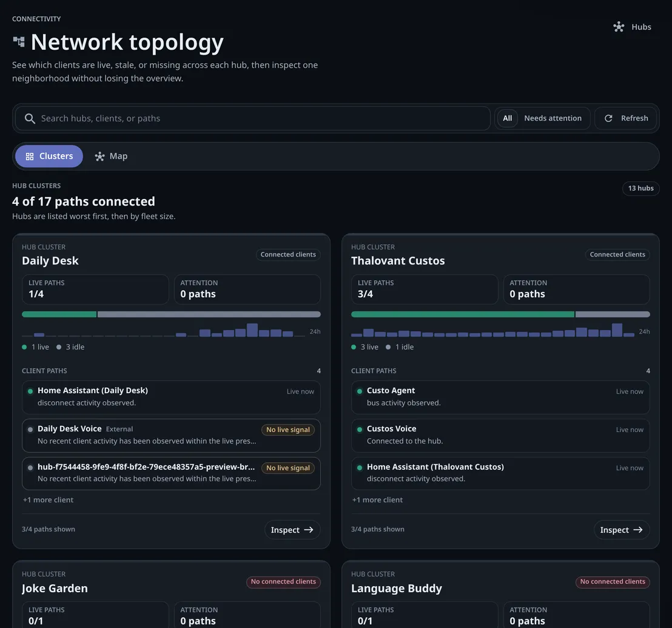The height and width of the screenshot is (628, 672).
Task: Click the search hubs, clients, or paths field
Action: [x=253, y=118]
